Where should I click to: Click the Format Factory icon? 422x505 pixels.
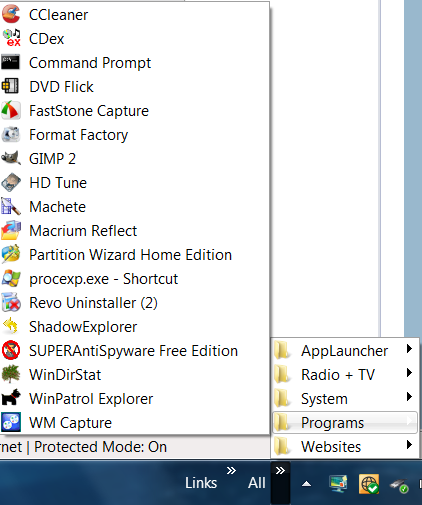(x=11, y=135)
